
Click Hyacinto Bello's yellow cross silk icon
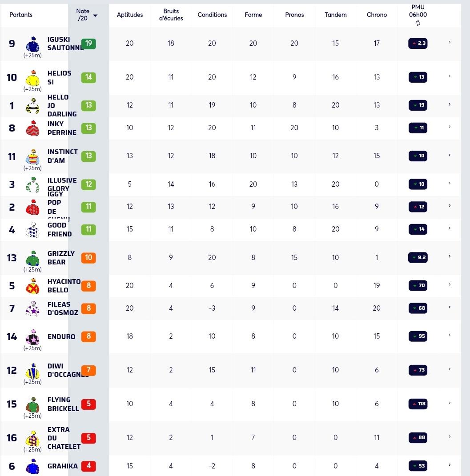tap(33, 286)
